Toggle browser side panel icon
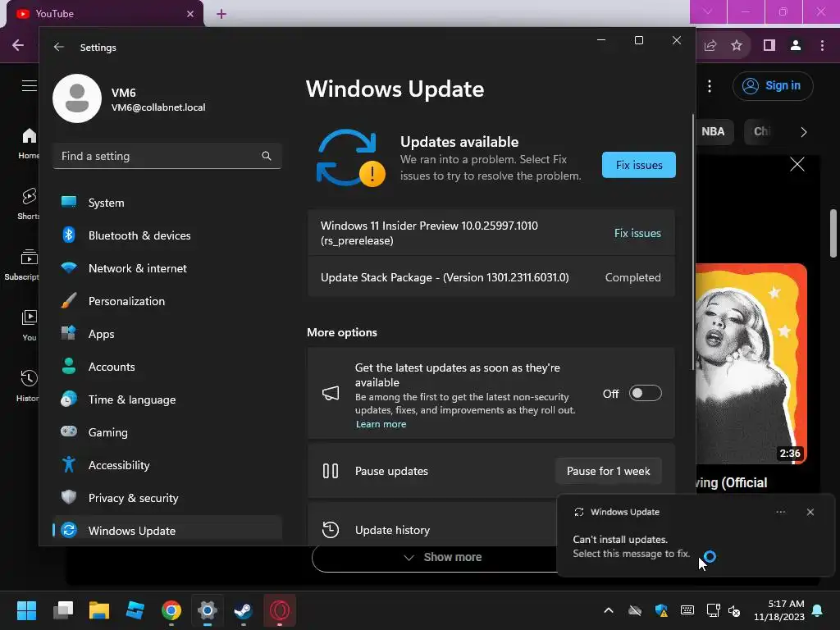 (769, 46)
